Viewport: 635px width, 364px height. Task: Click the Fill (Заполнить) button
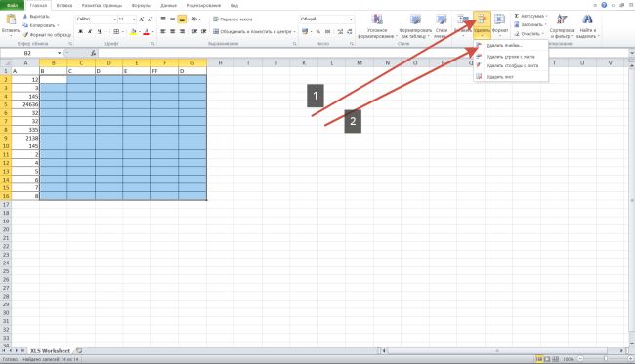pos(530,25)
